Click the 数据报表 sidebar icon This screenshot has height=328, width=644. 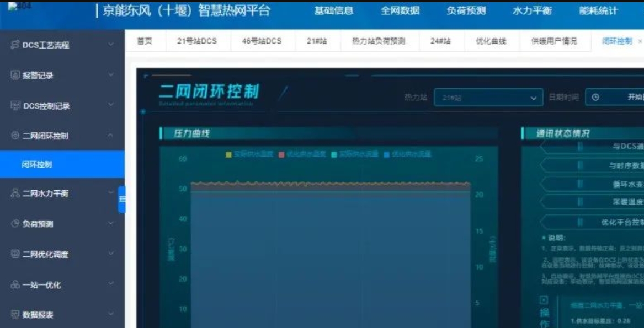point(15,315)
